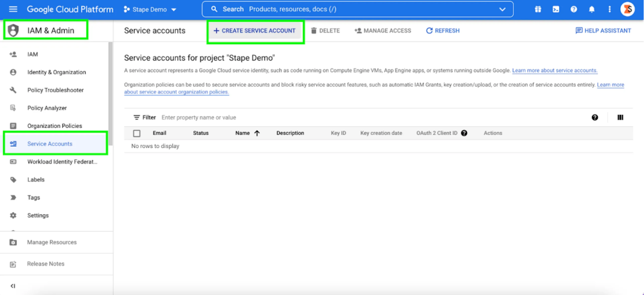Focus the top search products field
The image size is (644, 295).
(357, 9)
